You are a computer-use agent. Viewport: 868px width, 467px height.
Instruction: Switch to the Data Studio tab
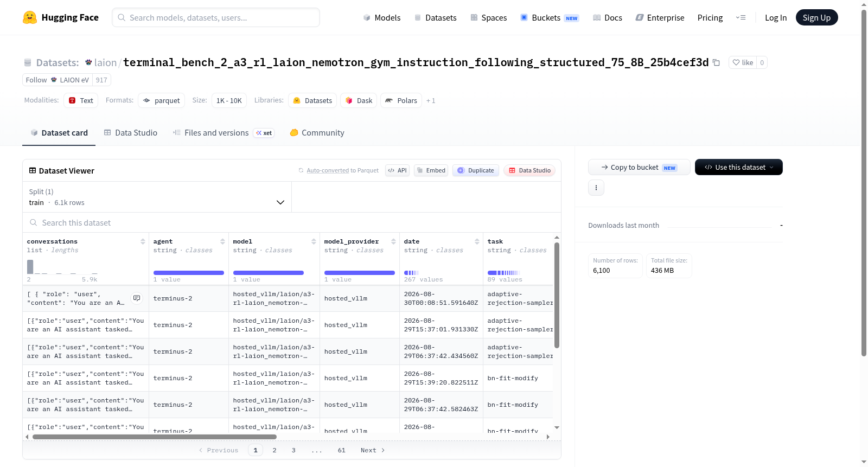131,133
